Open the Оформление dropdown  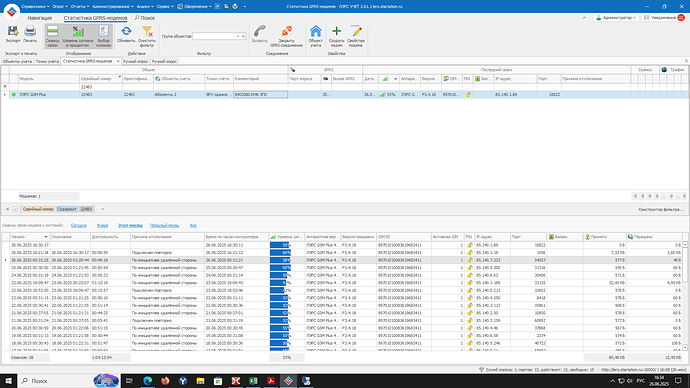pyautogui.click(x=194, y=7)
